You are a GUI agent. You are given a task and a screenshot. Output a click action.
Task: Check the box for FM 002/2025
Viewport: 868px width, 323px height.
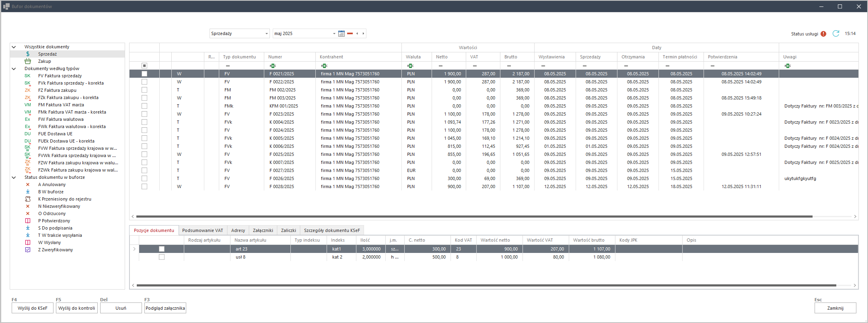click(144, 90)
